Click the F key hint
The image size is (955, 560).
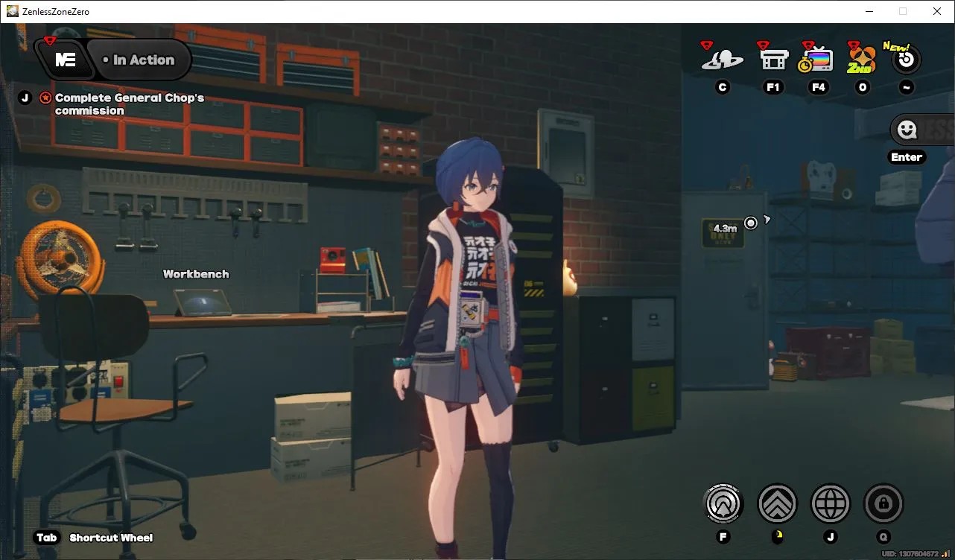723,537
